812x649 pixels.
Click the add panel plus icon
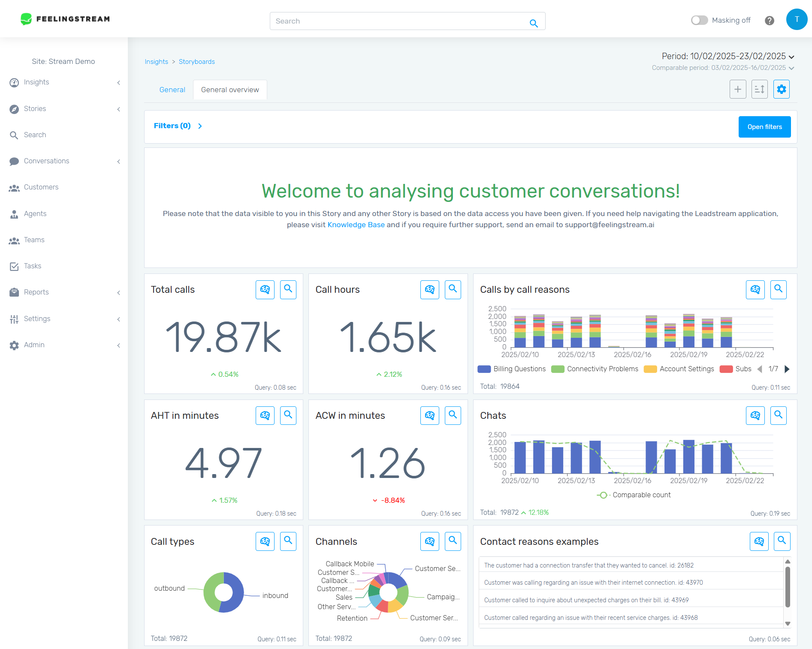[738, 89]
